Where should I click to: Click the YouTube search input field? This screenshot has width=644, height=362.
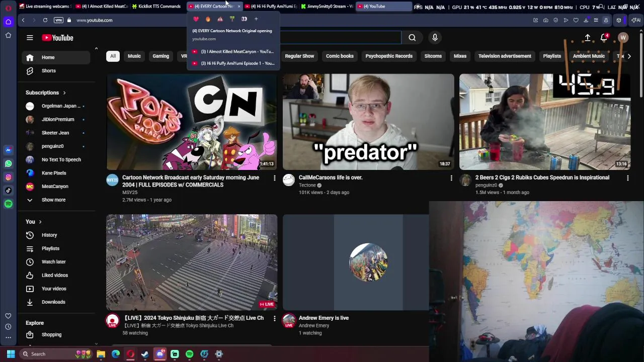point(341,38)
